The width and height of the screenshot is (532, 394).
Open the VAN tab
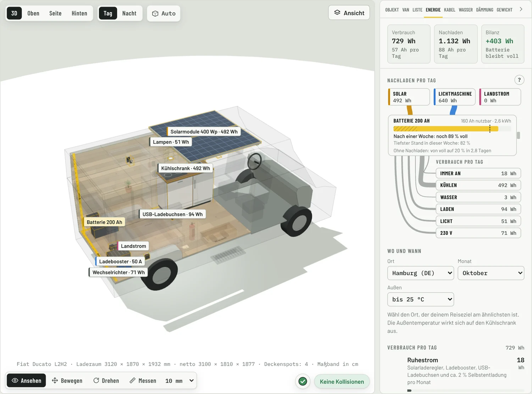pos(406,10)
